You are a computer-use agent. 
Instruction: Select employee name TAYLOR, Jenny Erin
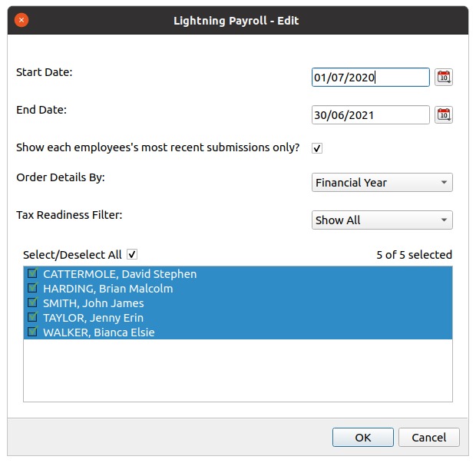93,318
